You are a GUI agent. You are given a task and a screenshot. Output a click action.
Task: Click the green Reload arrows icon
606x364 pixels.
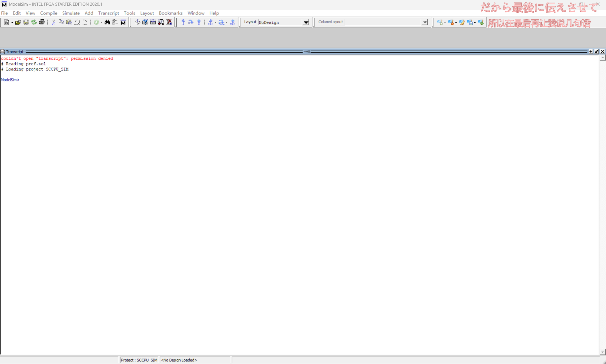coord(34,22)
